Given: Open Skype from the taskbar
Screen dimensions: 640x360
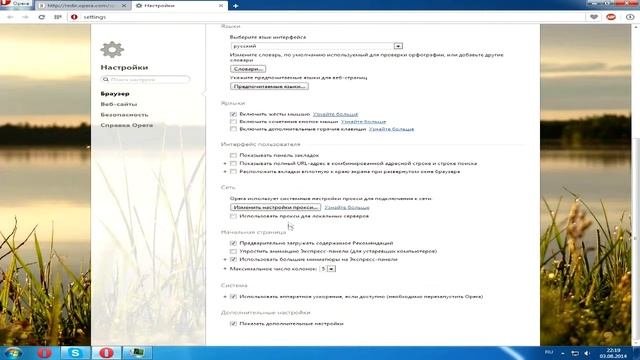Looking at the screenshot, I should tap(75, 353).
